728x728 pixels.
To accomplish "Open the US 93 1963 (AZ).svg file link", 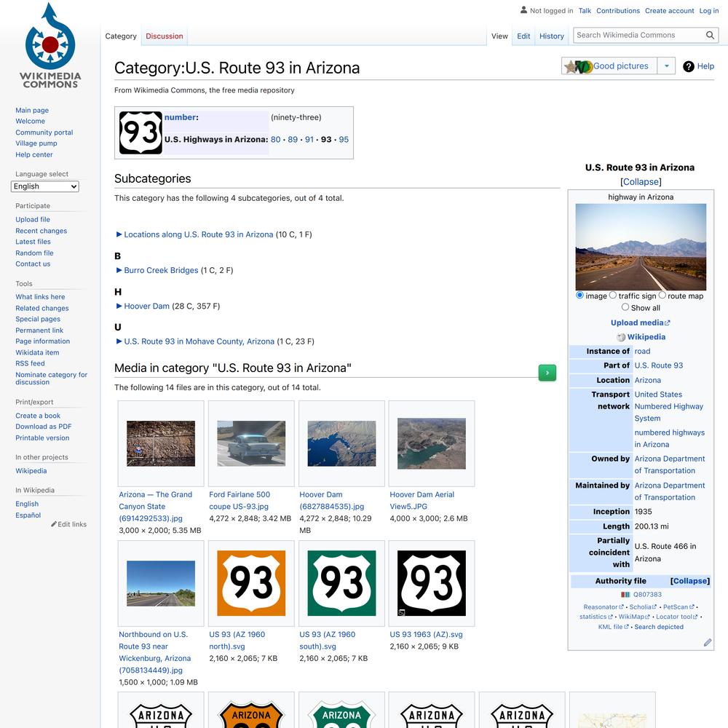I will click(426, 634).
